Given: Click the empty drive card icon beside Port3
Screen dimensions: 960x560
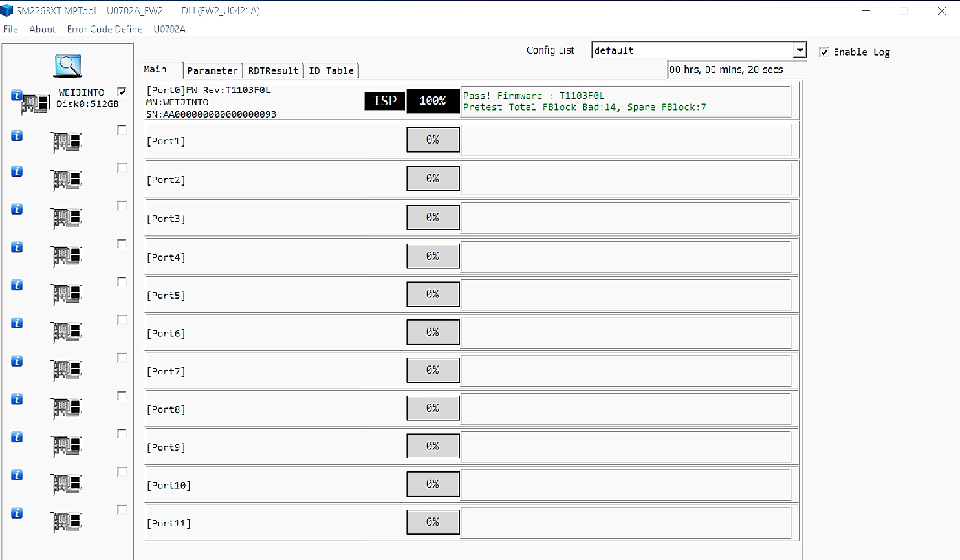Looking at the screenshot, I should [x=67, y=218].
